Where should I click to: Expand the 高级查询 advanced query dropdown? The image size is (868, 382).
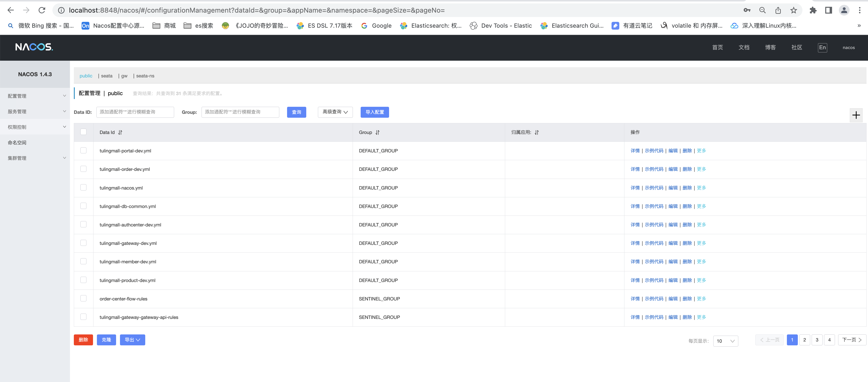[335, 112]
